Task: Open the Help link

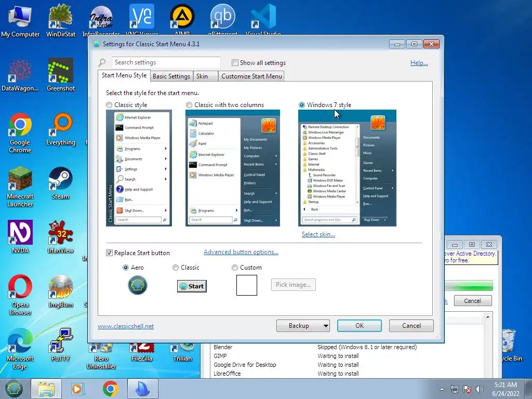Action: 419,63
